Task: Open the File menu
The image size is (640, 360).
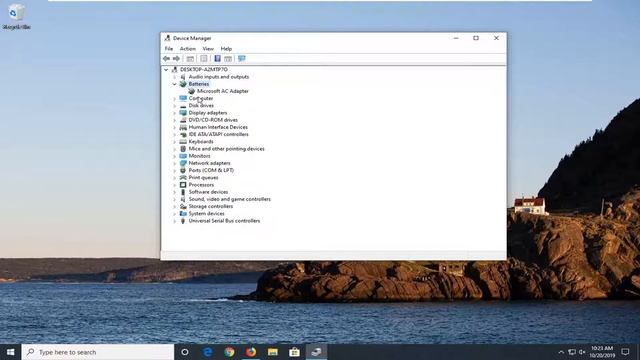Action: coord(169,49)
